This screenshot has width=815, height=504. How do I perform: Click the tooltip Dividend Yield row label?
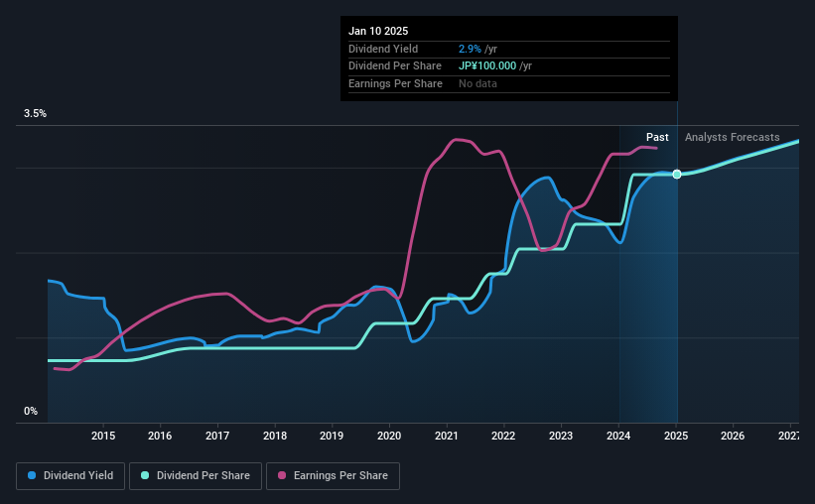383,49
